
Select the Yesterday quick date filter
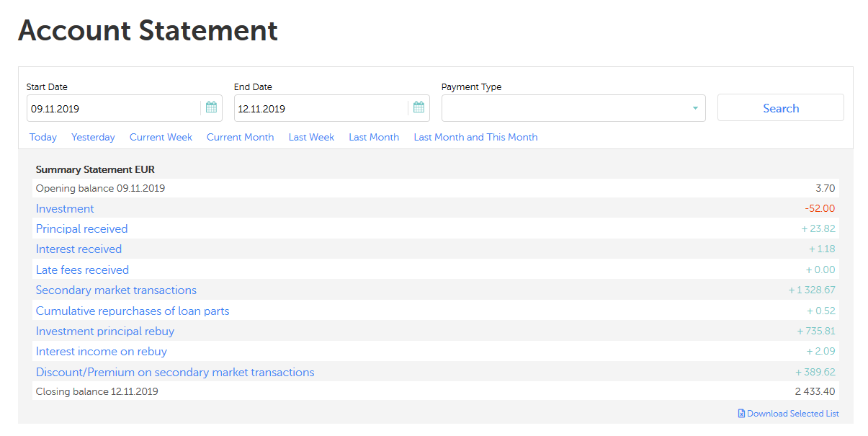pos(93,137)
